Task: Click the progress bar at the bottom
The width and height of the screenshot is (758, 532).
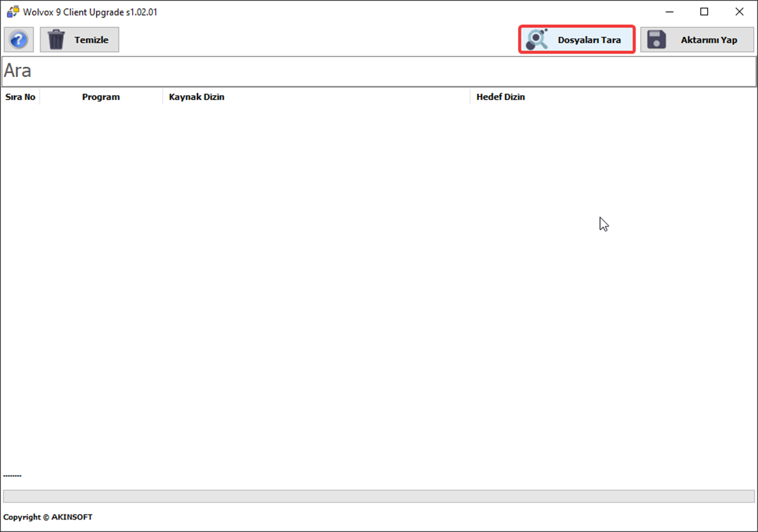Action: pos(378,496)
